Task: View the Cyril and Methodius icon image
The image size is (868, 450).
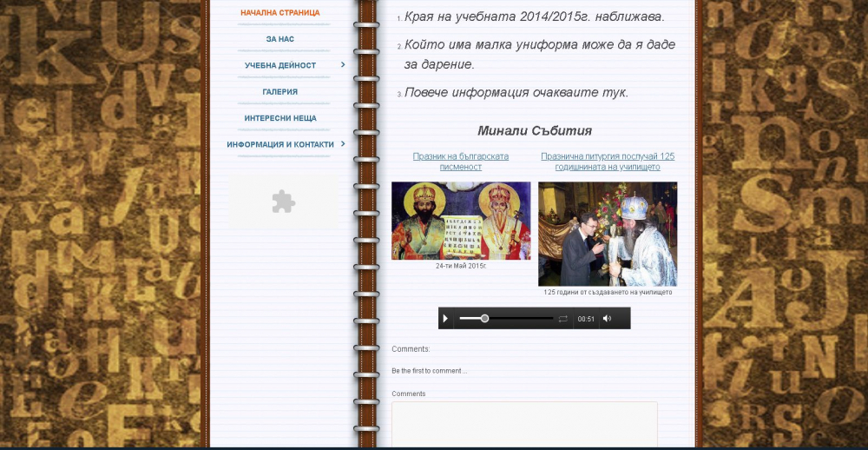Action: click(461, 221)
